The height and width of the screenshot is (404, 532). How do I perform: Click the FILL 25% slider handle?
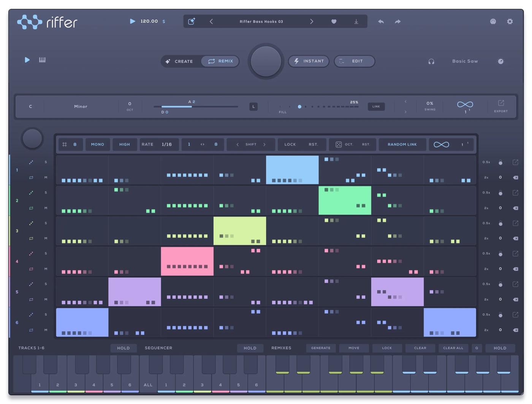coord(299,107)
